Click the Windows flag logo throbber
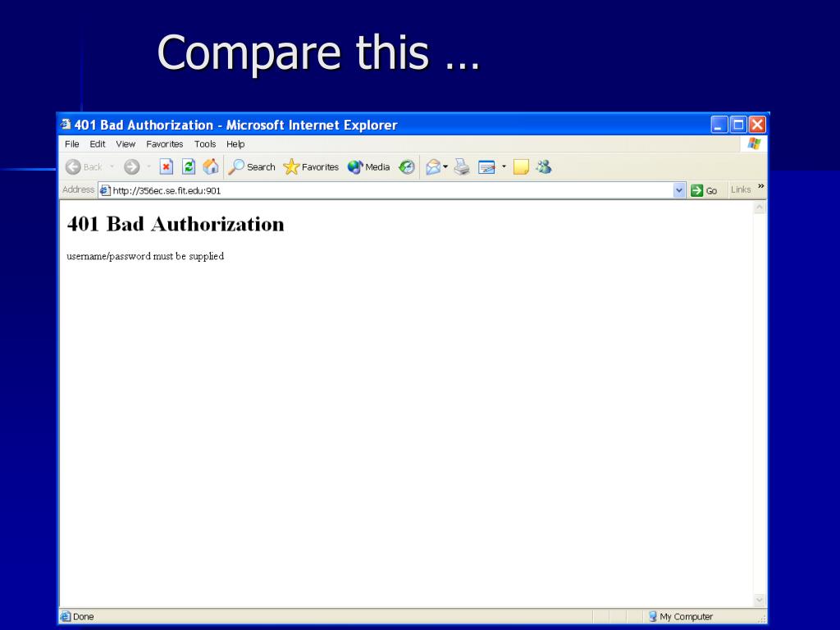Image resolution: width=840 pixels, height=630 pixels. pyautogui.click(x=755, y=144)
